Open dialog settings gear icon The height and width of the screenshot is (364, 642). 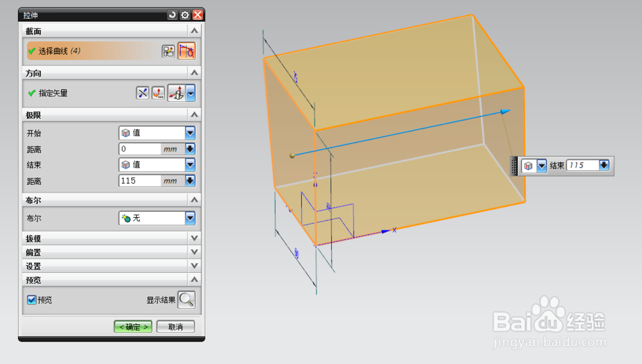[185, 15]
